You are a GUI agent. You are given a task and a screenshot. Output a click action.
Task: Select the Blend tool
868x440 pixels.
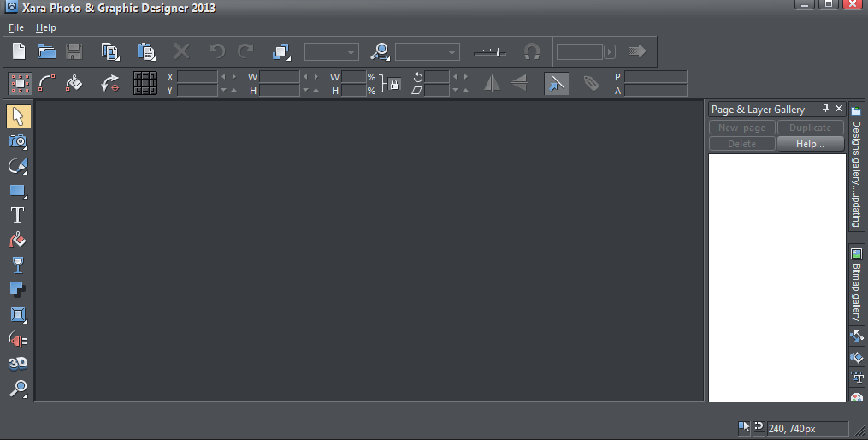pyautogui.click(x=18, y=339)
